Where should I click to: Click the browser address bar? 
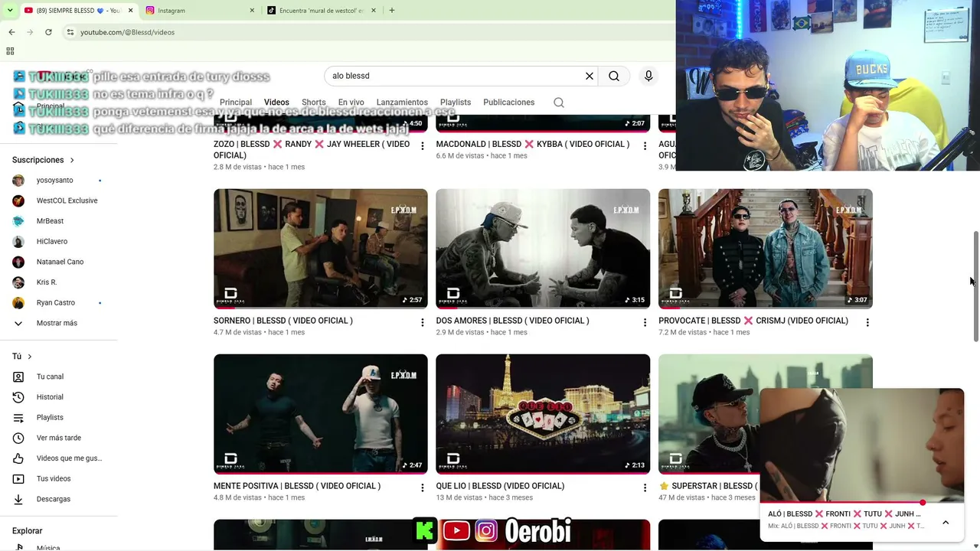pyautogui.click(x=367, y=32)
